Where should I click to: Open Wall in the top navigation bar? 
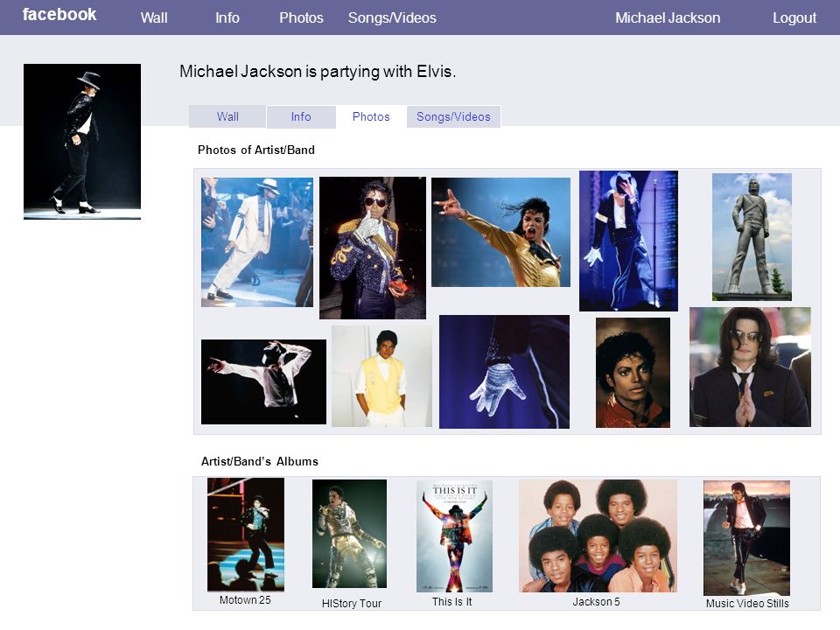click(x=154, y=17)
